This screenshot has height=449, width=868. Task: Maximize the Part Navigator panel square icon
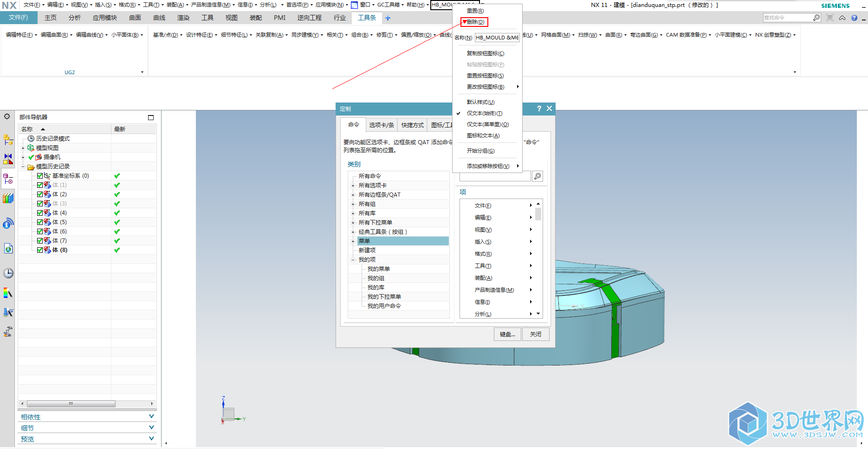point(151,117)
